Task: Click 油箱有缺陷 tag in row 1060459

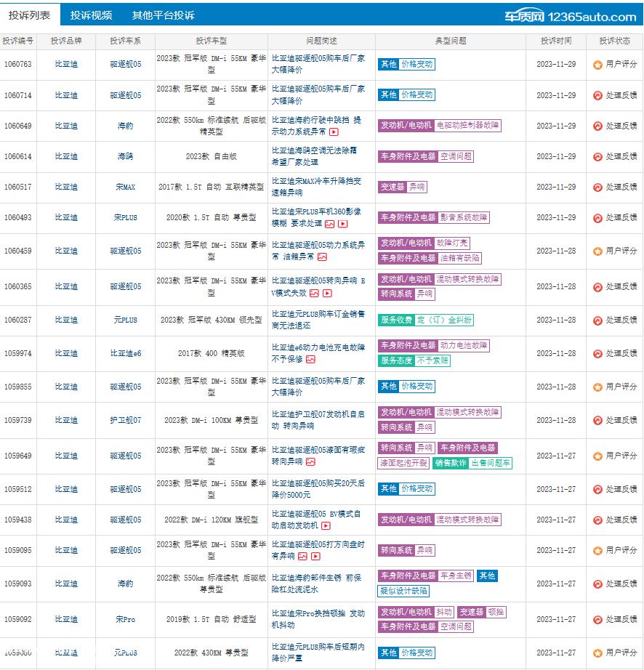Action: click(460, 258)
